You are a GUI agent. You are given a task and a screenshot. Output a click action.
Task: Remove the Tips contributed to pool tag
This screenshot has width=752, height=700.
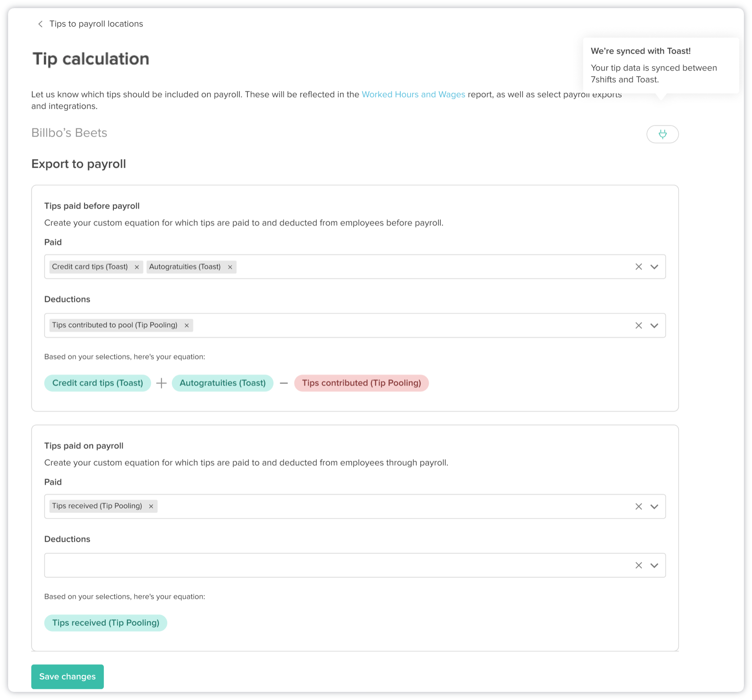(x=186, y=325)
